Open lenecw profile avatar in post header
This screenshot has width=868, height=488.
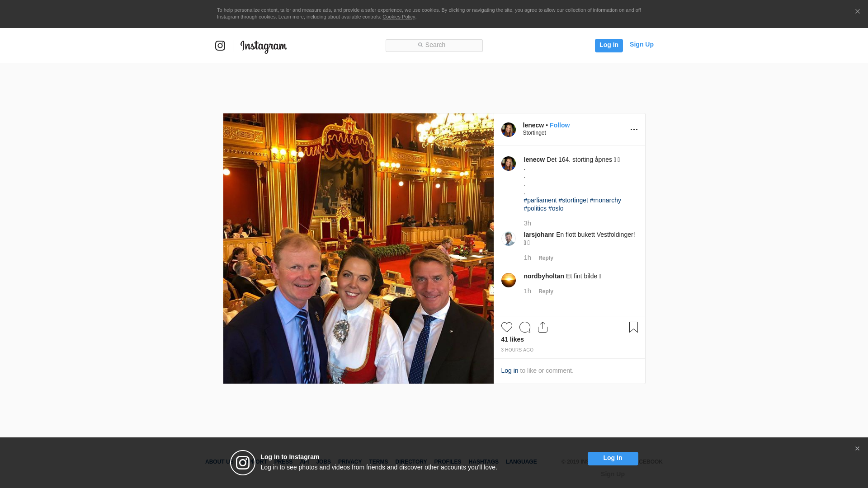pyautogui.click(x=509, y=130)
